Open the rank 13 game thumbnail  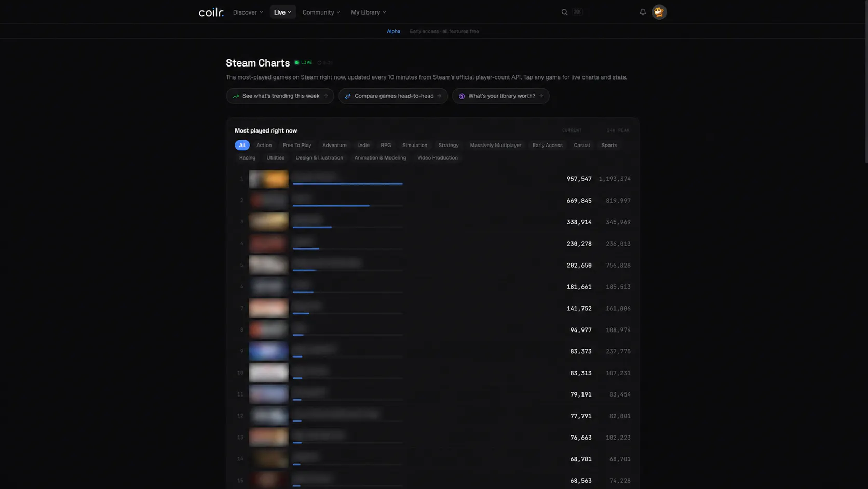coord(268,438)
